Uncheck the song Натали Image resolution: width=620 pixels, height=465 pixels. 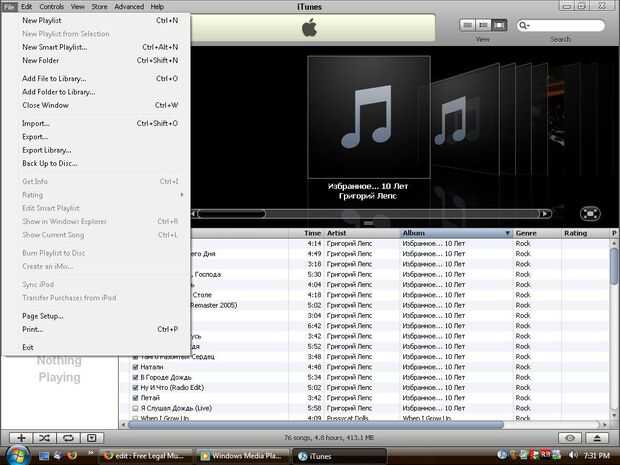click(x=135, y=367)
